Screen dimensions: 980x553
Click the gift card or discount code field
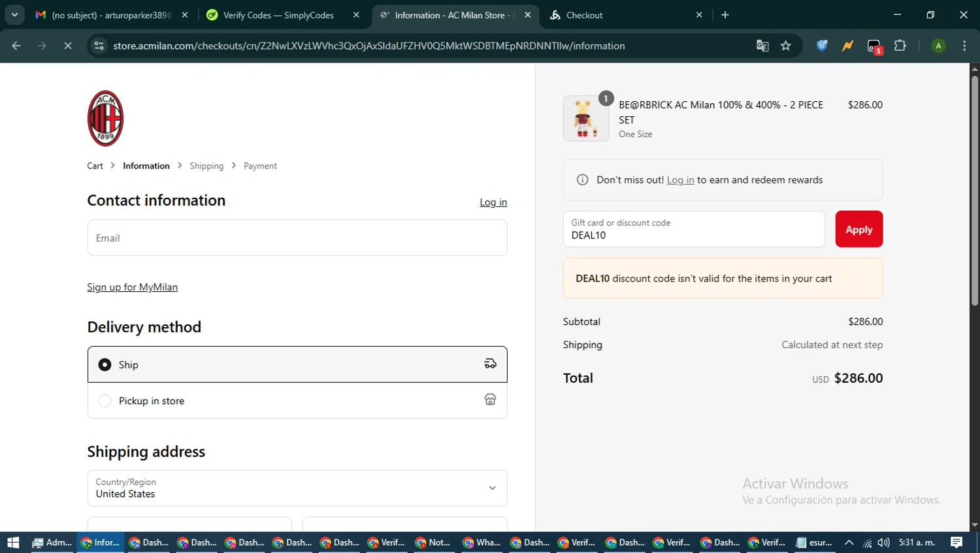click(x=694, y=229)
